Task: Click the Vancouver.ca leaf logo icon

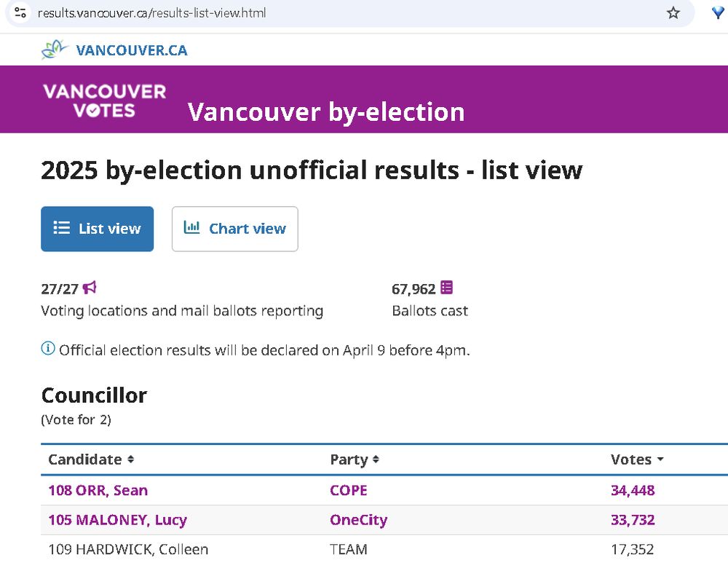Action: point(53,50)
